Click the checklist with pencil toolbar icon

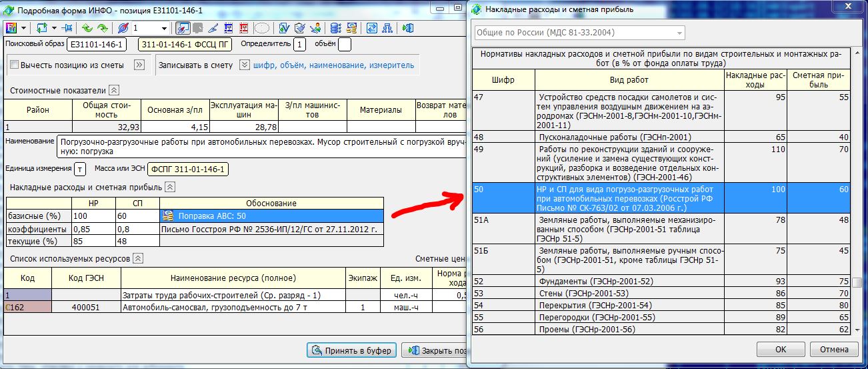(x=299, y=29)
